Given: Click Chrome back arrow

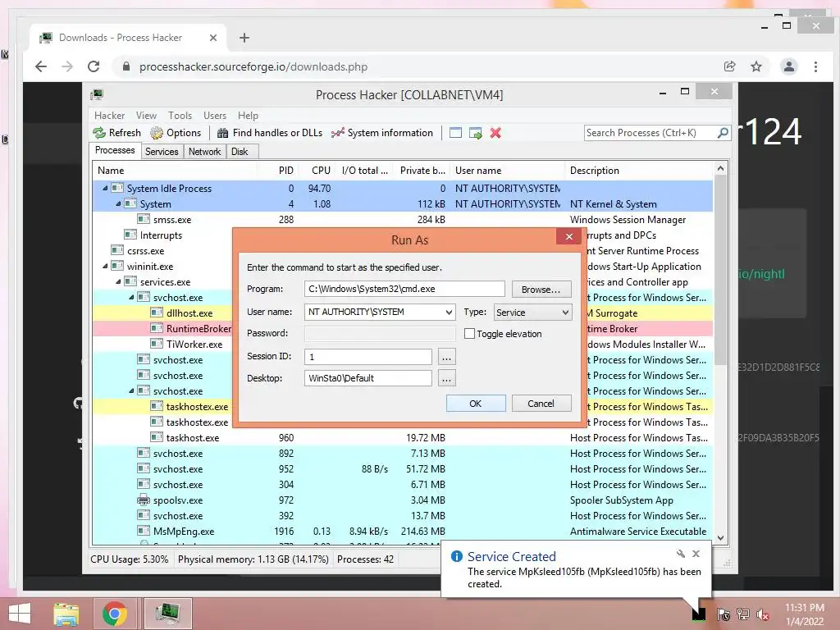Looking at the screenshot, I should tap(41, 66).
